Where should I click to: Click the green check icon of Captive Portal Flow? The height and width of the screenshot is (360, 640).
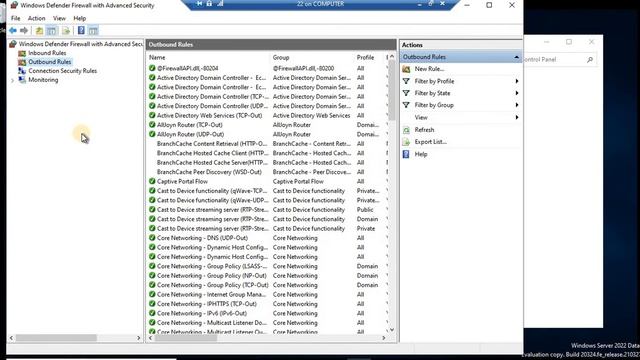click(152, 181)
